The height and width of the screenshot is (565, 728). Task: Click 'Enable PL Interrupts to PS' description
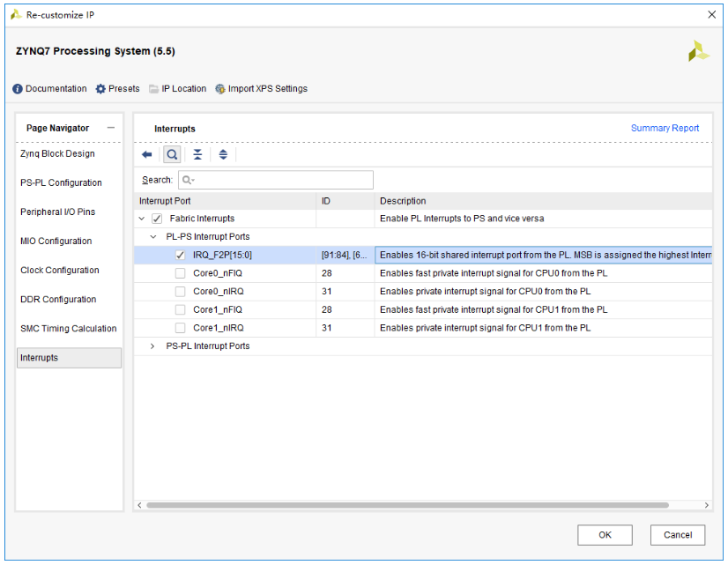[462, 219]
